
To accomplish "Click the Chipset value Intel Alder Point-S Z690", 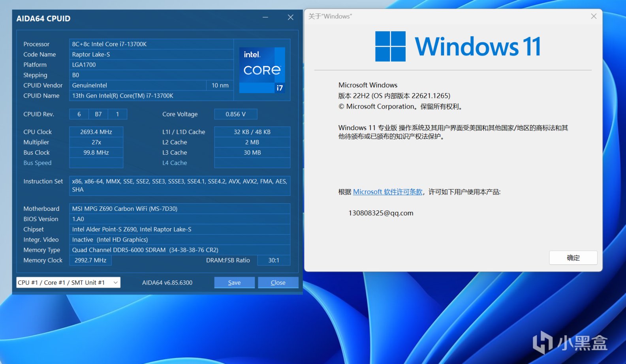I will pos(180,229).
